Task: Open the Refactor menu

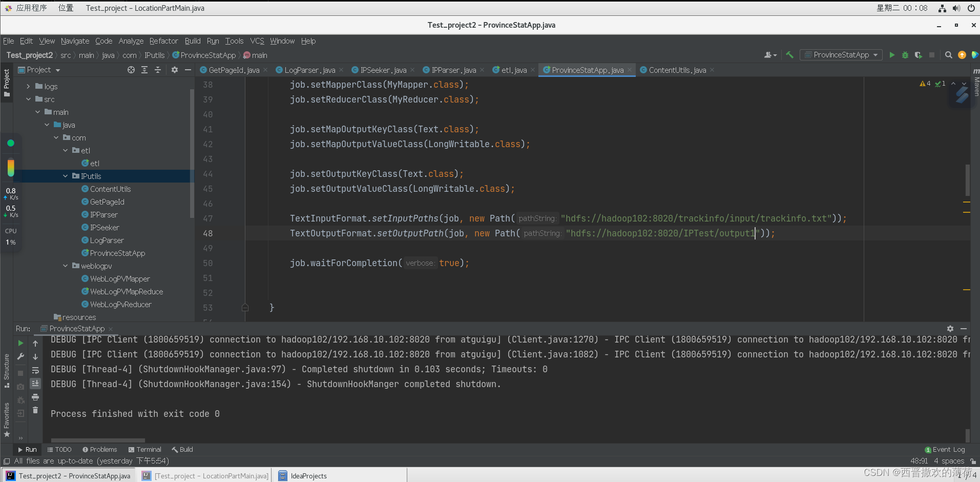Action: click(163, 41)
